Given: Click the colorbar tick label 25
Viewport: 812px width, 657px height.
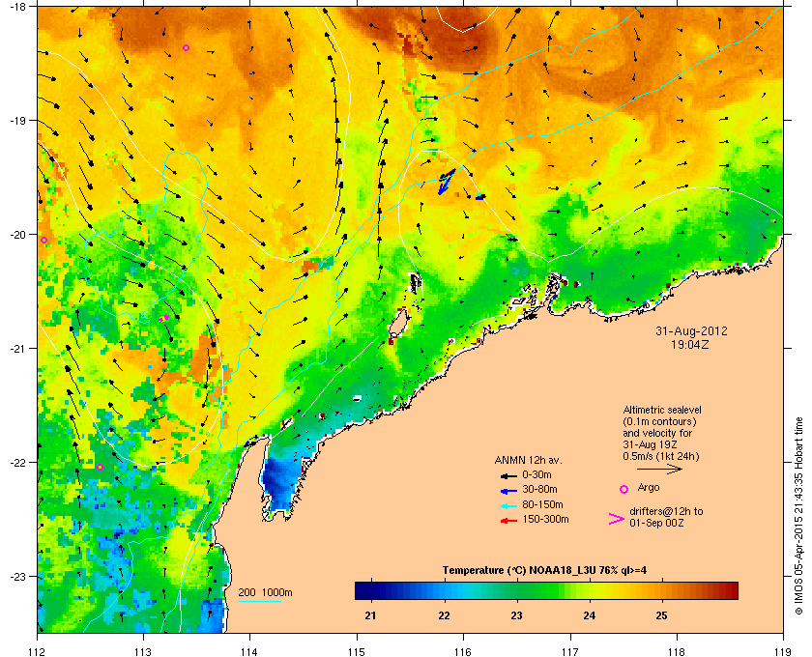Looking at the screenshot, I should point(662,616).
